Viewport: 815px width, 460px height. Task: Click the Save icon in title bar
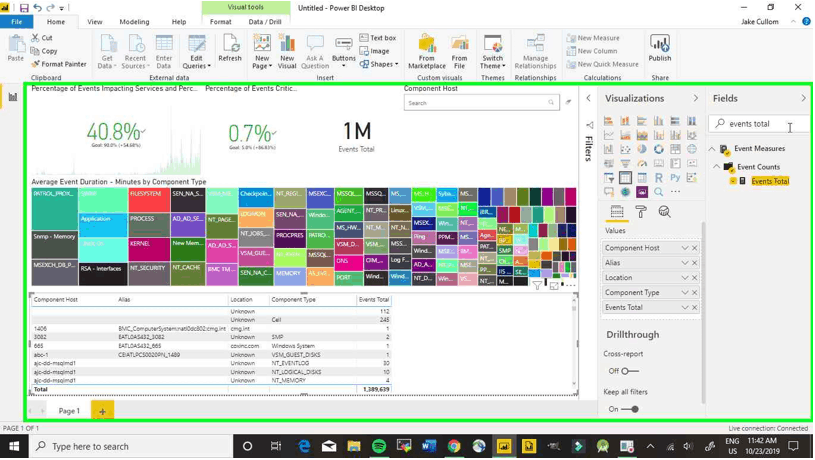coord(24,8)
